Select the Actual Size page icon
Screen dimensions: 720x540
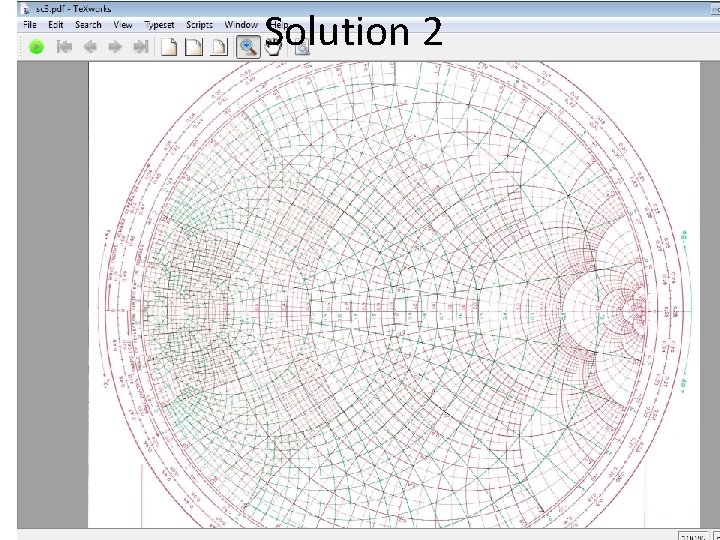pyautogui.click(x=169, y=47)
